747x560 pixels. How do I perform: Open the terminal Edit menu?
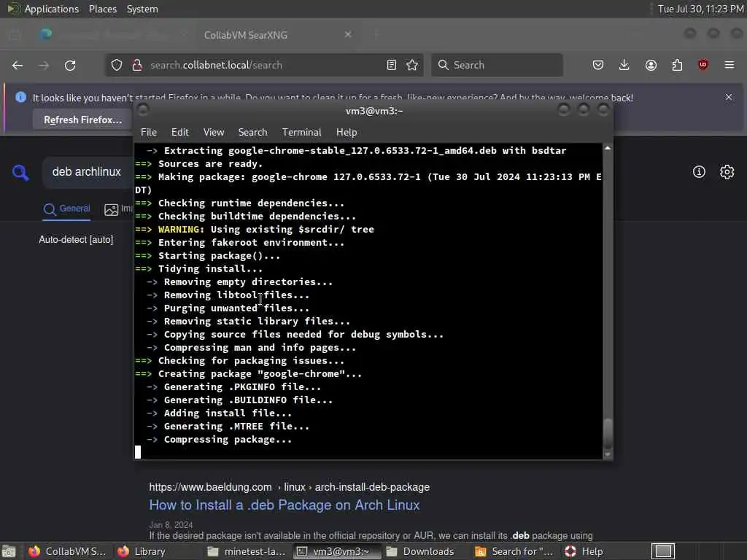[x=179, y=133]
